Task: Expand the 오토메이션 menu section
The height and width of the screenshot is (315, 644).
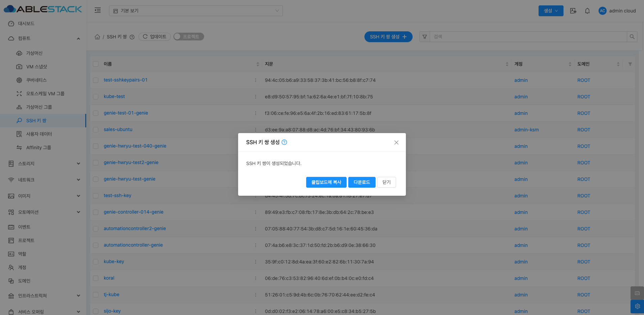Action: (43, 212)
